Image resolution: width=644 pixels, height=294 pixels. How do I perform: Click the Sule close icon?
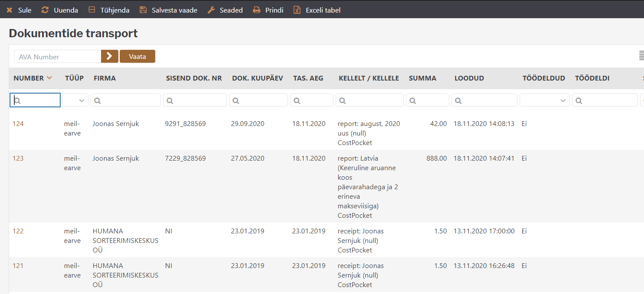pos(10,10)
